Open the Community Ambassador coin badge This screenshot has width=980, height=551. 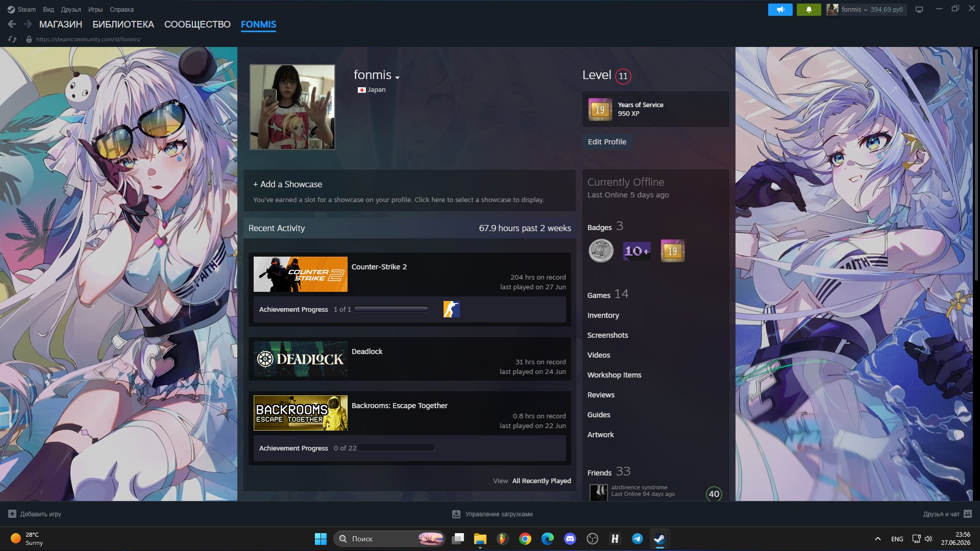pyautogui.click(x=601, y=251)
